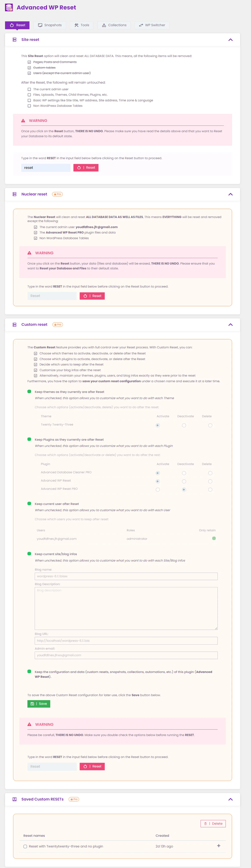
Task: Click the Site reset section icon
Action: pos(14,40)
